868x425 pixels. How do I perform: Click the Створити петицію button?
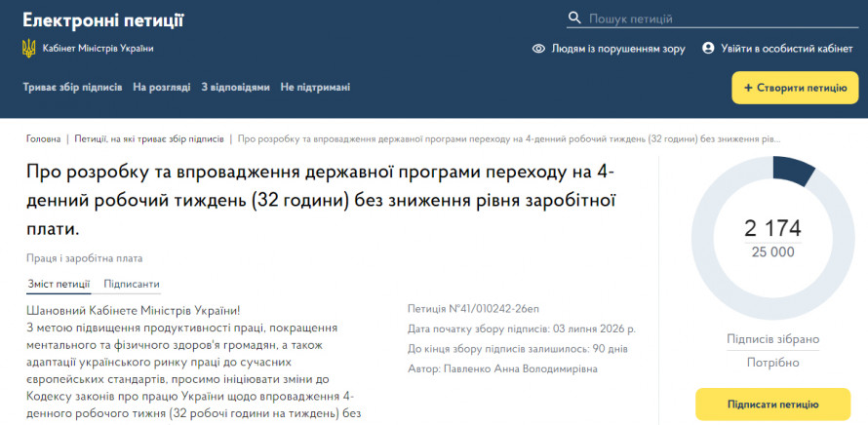795,88
